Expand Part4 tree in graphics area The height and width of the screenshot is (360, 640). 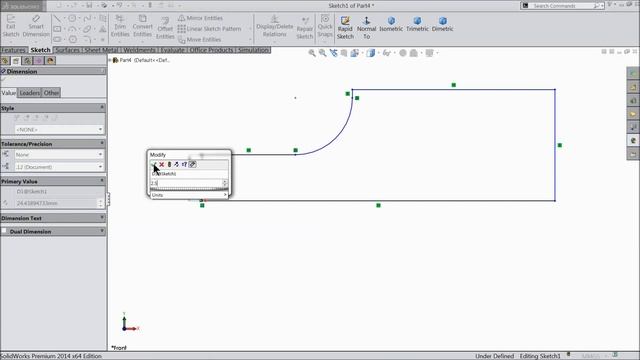pyautogui.click(x=110, y=60)
